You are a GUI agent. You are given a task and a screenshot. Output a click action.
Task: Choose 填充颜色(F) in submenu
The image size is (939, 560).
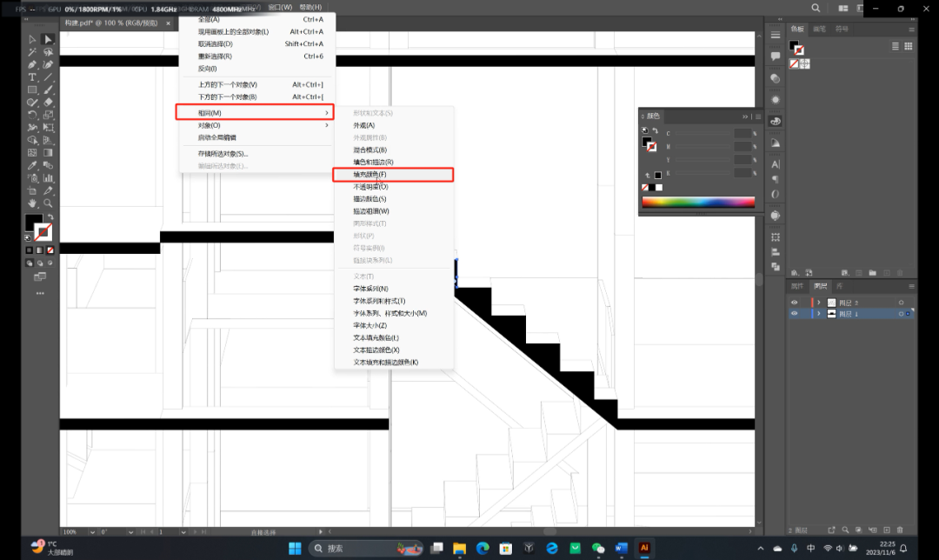click(394, 174)
